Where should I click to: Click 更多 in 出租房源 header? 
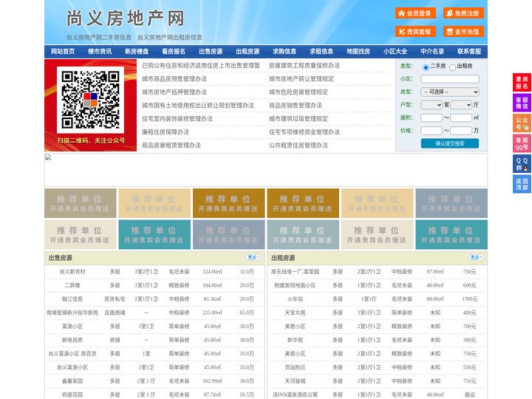coord(476,258)
